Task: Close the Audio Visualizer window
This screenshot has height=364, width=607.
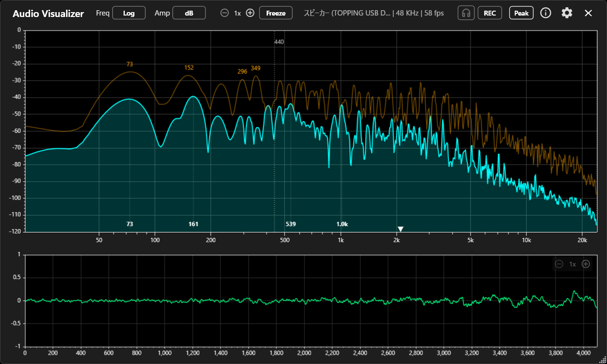Action: point(588,13)
